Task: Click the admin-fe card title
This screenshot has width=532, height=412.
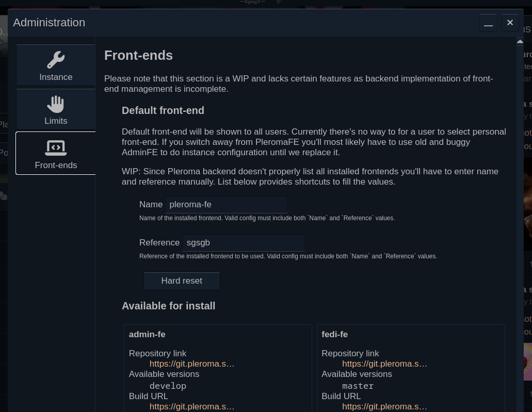Action: (x=147, y=335)
